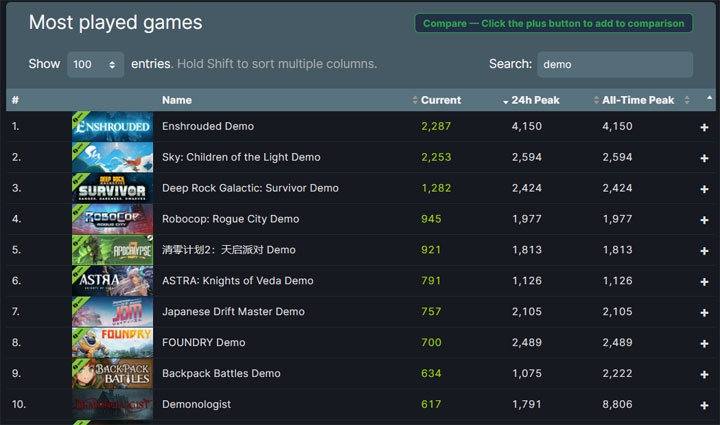The image size is (720, 425).
Task: Sort by the # rank column header
Action: coord(15,100)
